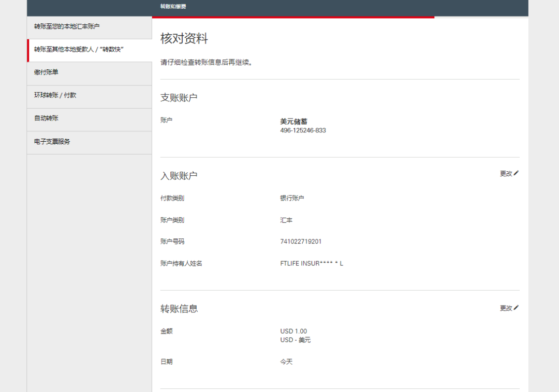559x392 pixels.
Task: Click the USD 1.00 amount value
Action: (294, 331)
